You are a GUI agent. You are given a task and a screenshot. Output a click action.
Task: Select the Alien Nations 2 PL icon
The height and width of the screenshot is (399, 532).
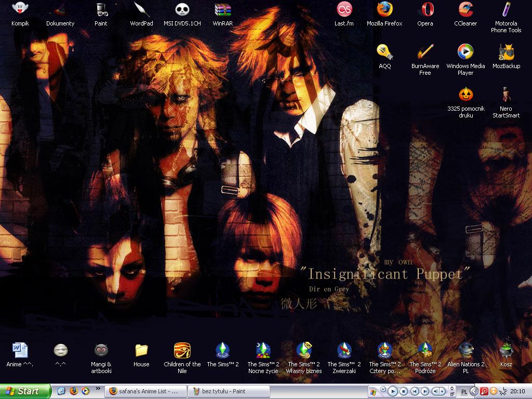466,358
